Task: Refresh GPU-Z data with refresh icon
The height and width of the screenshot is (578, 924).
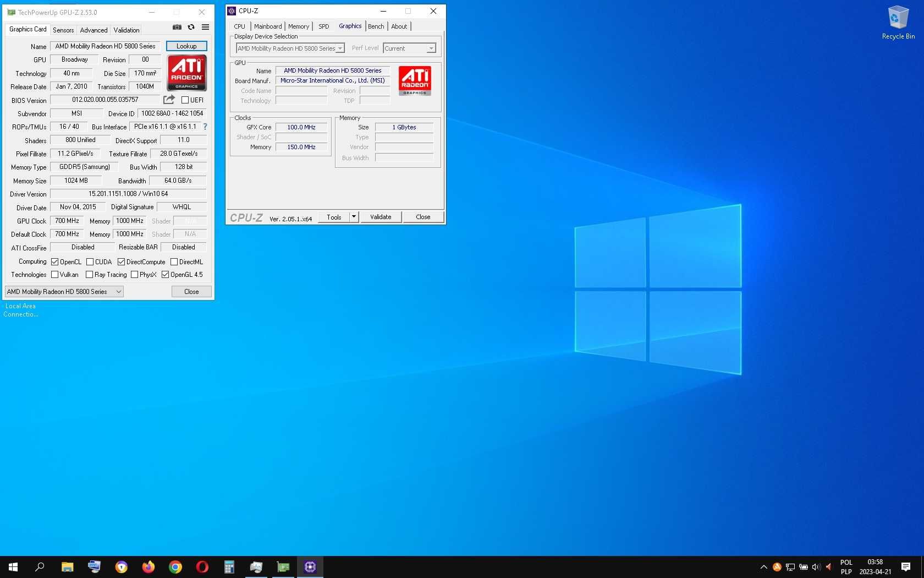Action: click(x=191, y=27)
